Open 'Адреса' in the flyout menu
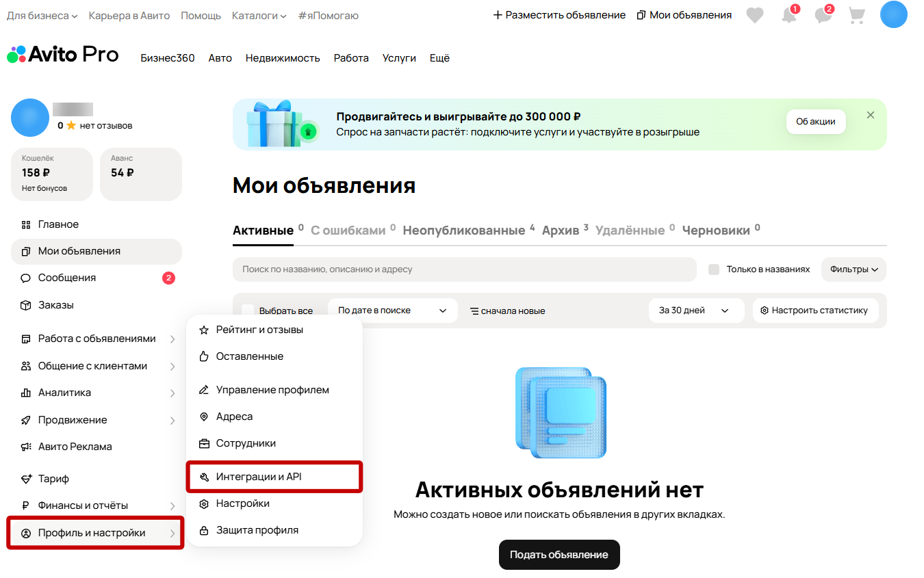Screen dimensions: 924x578 [274, 417]
